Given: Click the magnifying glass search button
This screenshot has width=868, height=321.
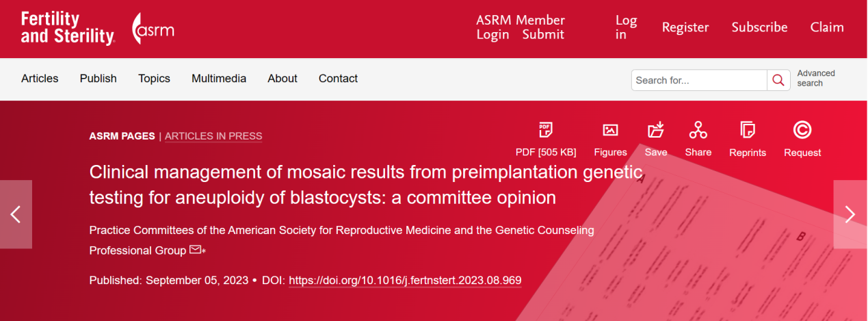Looking at the screenshot, I should point(778,80).
